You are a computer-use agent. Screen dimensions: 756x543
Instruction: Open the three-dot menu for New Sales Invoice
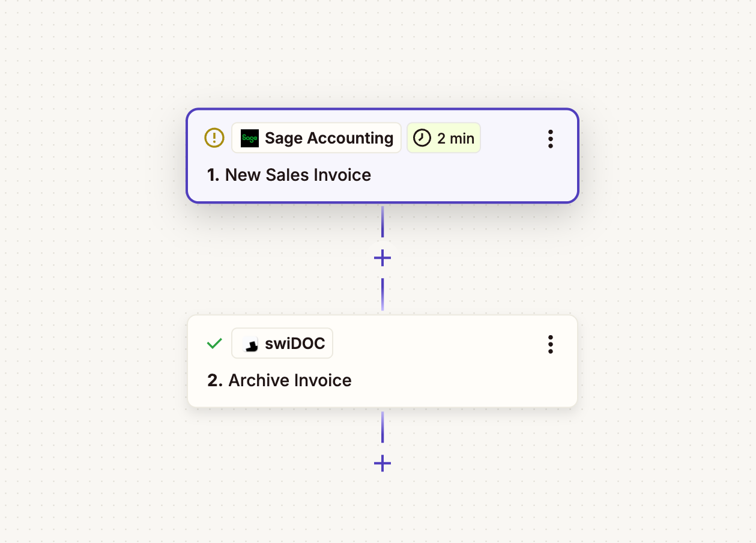tap(550, 139)
